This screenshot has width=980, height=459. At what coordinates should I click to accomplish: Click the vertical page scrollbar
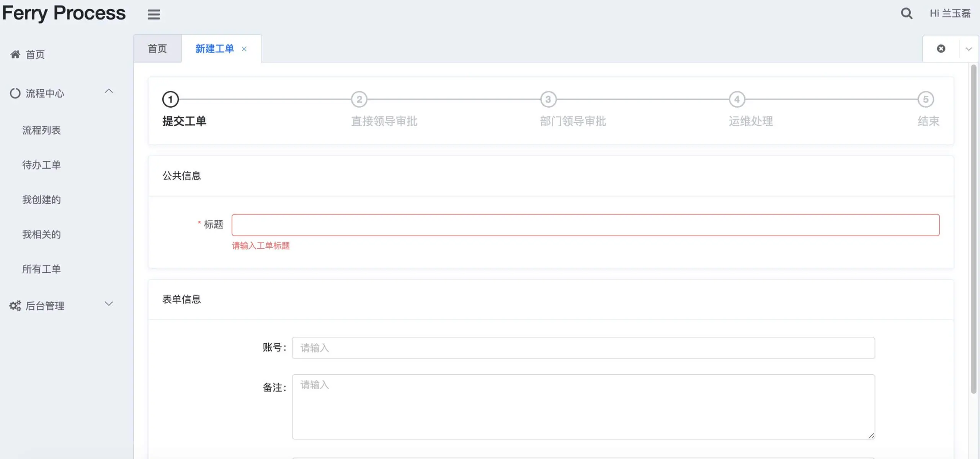pyautogui.click(x=973, y=230)
